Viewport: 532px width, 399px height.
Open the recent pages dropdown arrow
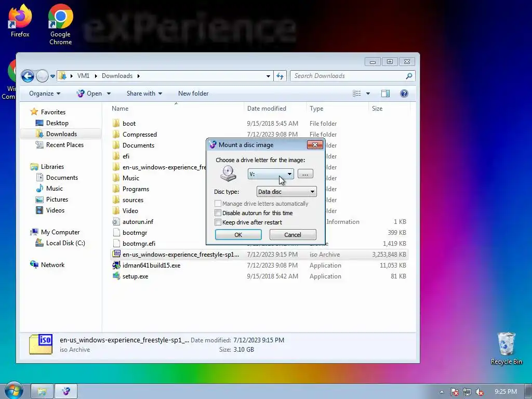52,76
